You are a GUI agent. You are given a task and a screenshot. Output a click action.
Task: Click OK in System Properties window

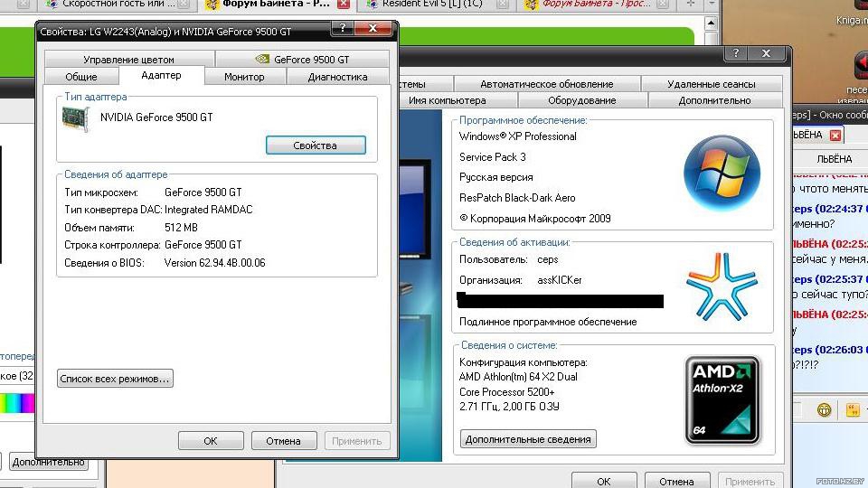(604, 481)
